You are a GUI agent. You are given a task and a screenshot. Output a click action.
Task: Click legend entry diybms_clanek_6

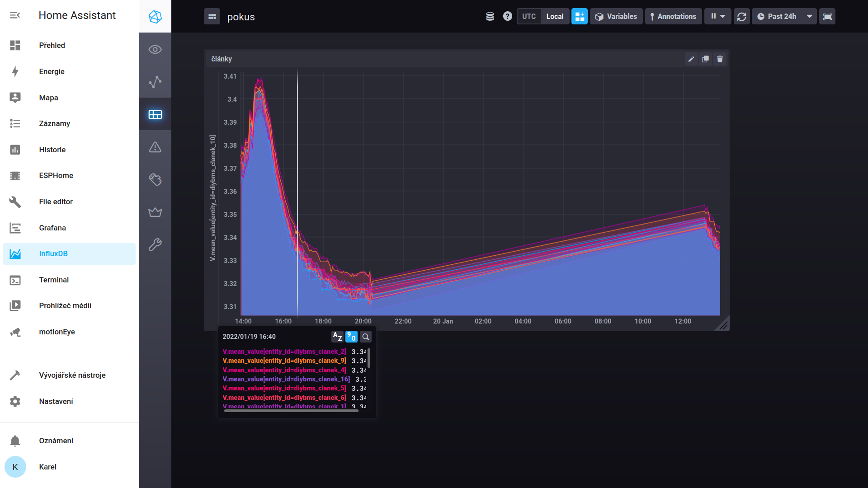[284, 398]
